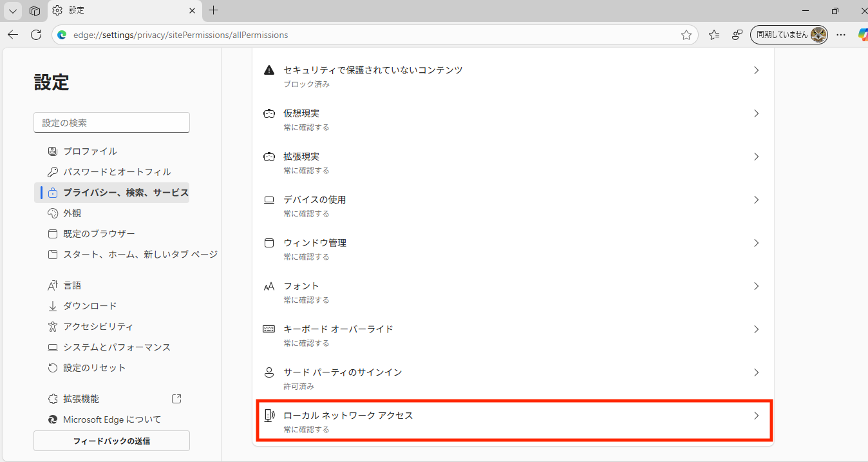Click the 設定の検索 search field
Screen dimensions: 868x462
pyautogui.click(x=111, y=122)
